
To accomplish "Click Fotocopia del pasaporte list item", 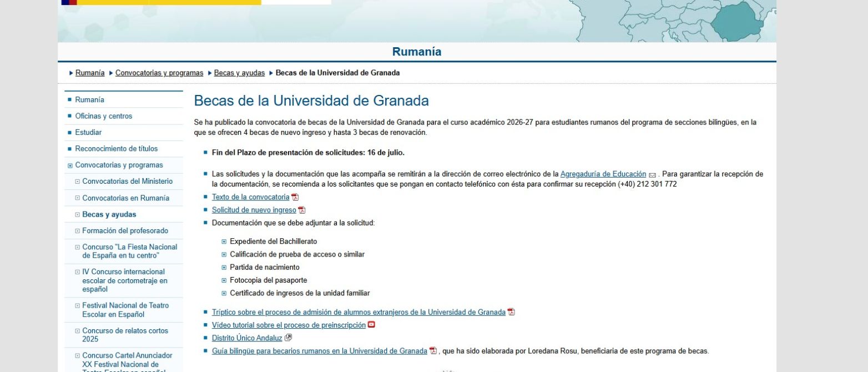I will (268, 280).
